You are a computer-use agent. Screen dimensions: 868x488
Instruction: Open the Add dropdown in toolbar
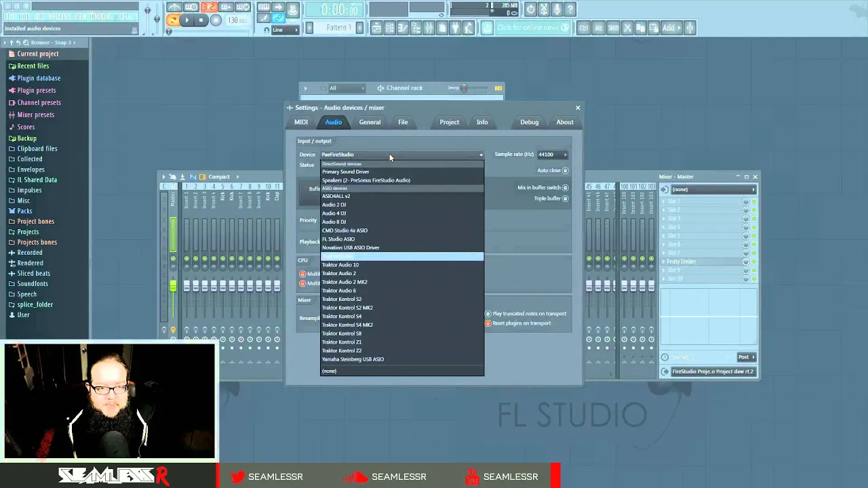click(x=671, y=28)
